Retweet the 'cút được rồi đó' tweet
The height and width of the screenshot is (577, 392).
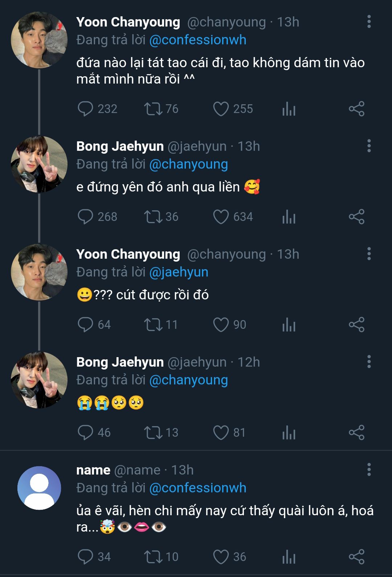pyautogui.click(x=153, y=325)
